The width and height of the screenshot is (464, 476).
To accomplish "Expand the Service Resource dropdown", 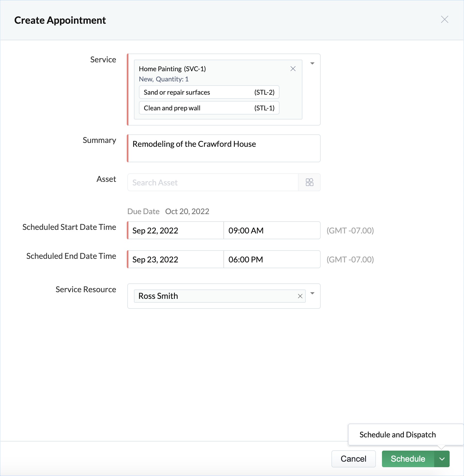I will [312, 293].
